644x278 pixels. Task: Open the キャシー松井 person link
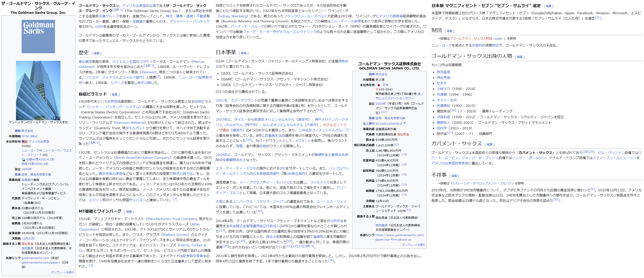point(446,100)
